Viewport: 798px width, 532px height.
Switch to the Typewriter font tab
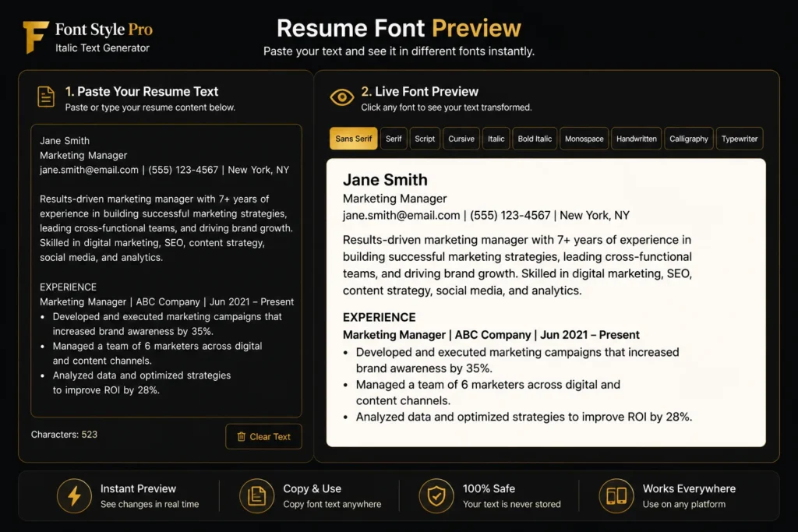tap(740, 139)
